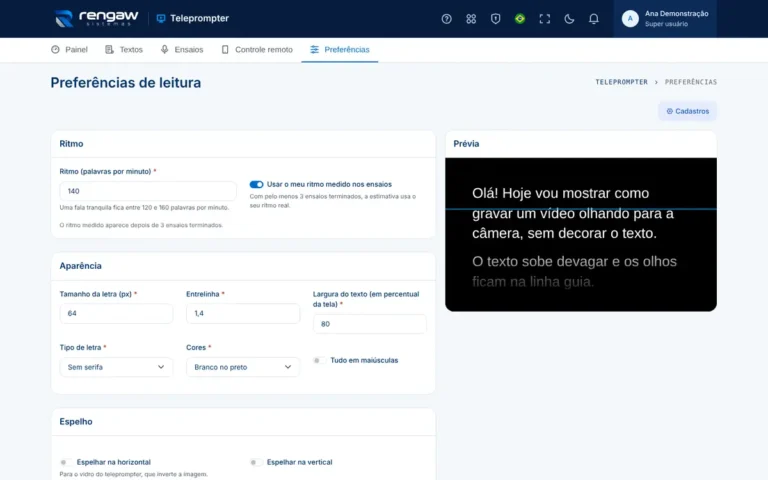Viewport: 768px width, 480px height.
Task: Click hint 'Uma fala tranquila fica entre 120'
Action: pyautogui.click(x=144, y=208)
